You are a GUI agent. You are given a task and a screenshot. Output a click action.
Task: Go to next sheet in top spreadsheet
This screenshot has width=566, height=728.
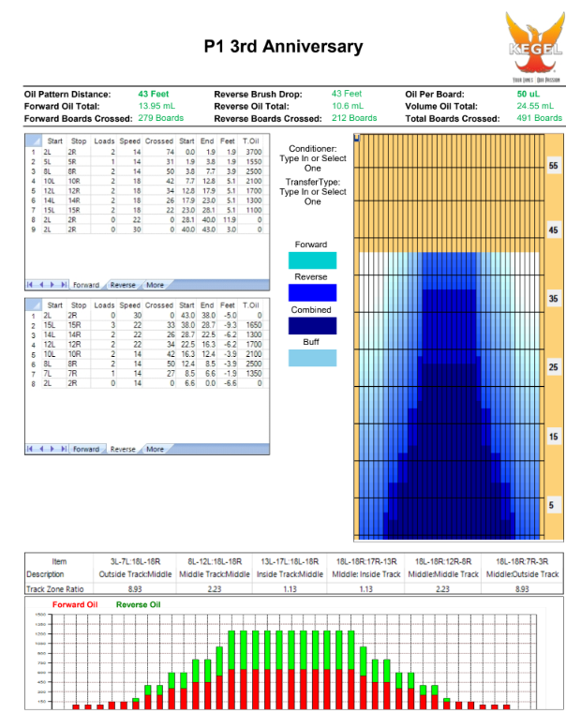point(51,284)
